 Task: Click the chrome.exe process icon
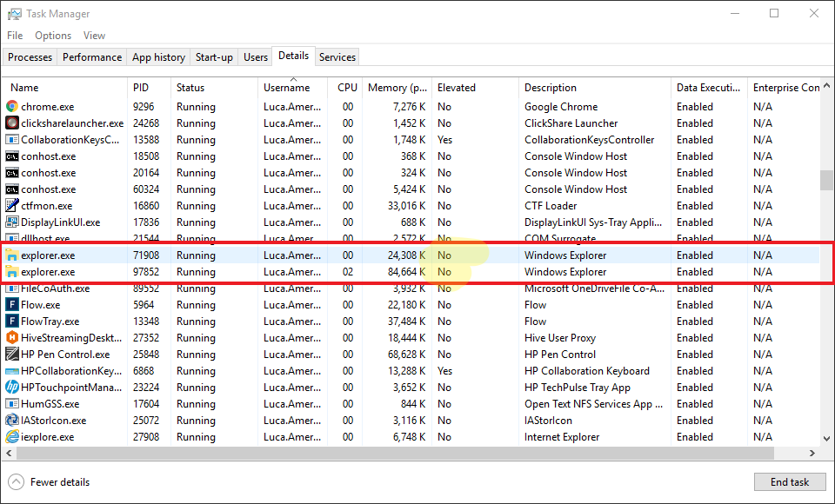click(x=11, y=106)
